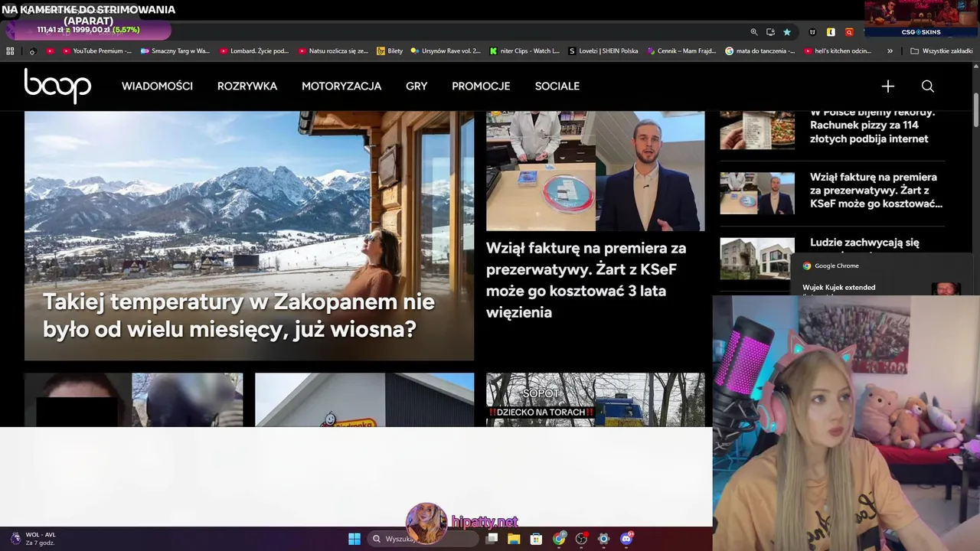Screen dimensions: 980x551
Task: Open Microsoft Store from the taskbar
Action: 536,539
